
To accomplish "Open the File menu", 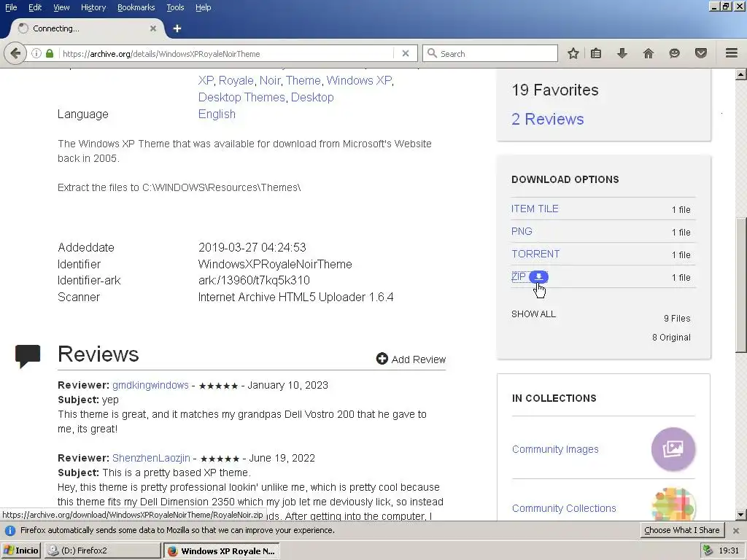I will tap(11, 7).
